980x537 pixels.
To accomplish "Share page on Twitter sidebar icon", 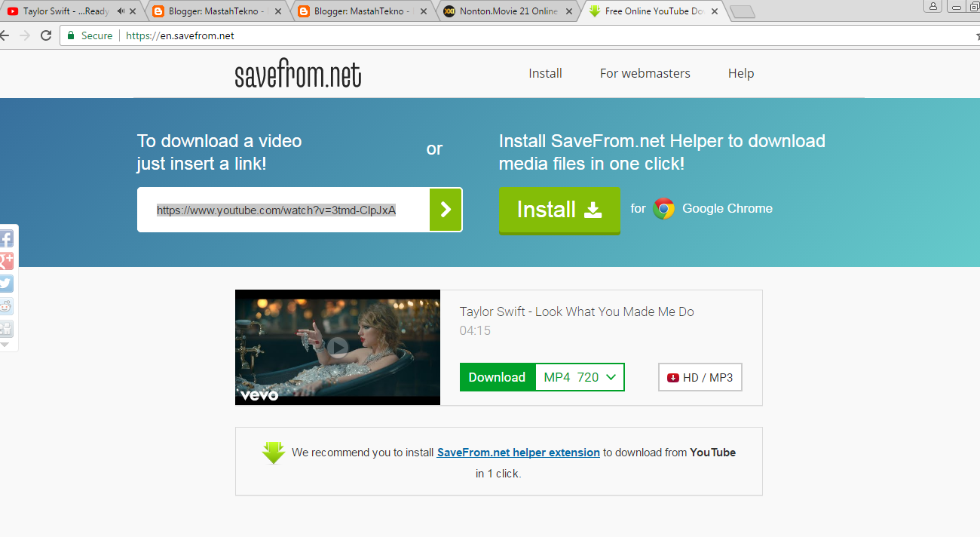I will pos(6,284).
